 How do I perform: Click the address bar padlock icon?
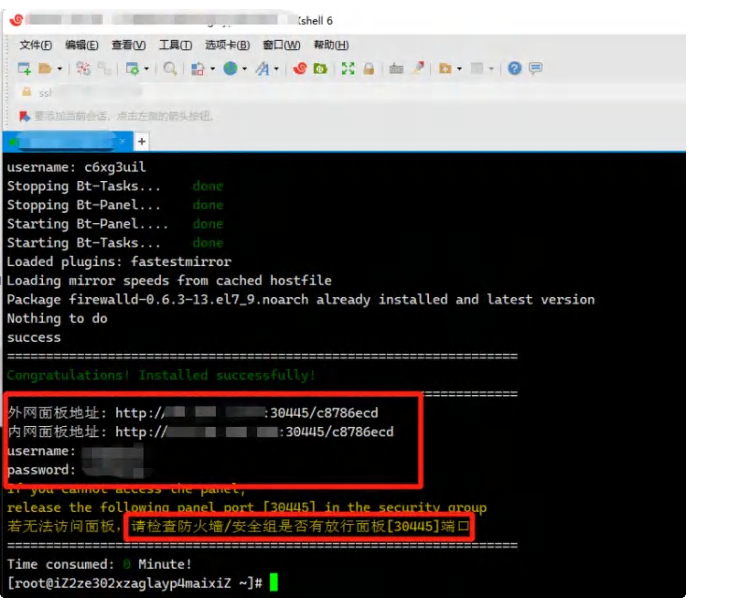27,92
